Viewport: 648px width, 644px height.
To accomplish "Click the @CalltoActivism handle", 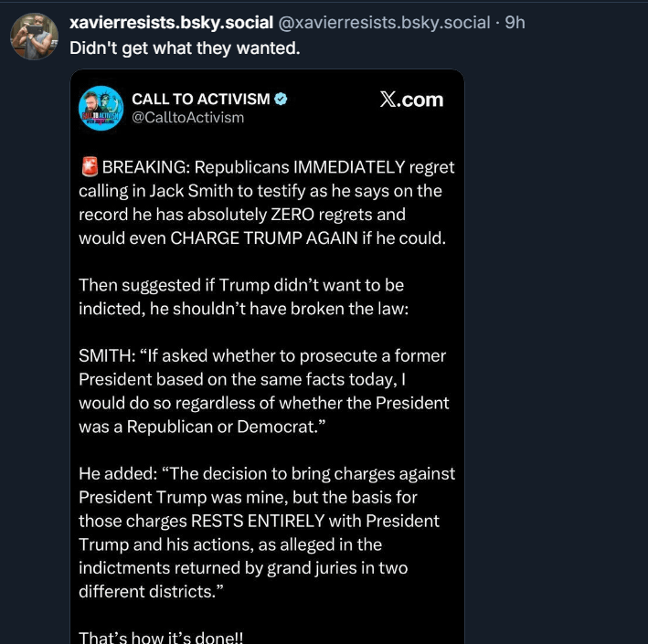I will coord(187,117).
